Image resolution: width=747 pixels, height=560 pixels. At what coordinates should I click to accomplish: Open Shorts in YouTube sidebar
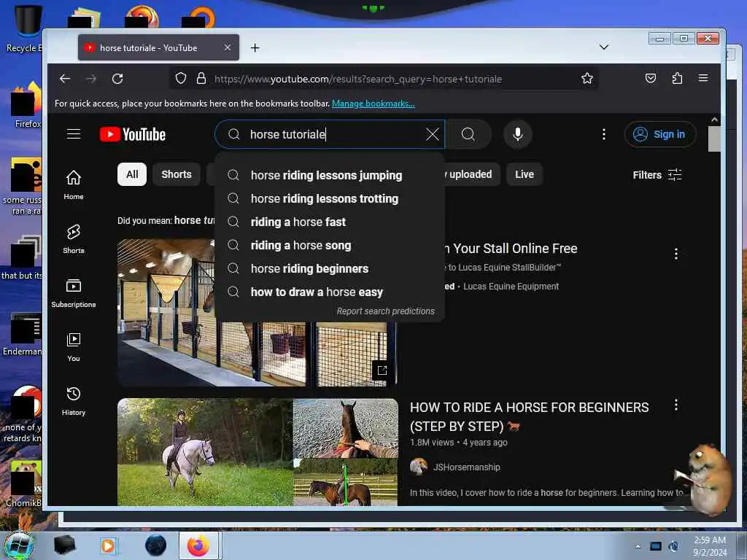click(74, 238)
